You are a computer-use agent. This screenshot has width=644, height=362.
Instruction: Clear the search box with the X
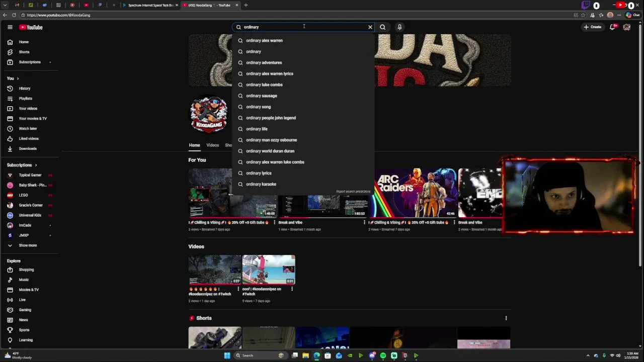pyautogui.click(x=370, y=27)
